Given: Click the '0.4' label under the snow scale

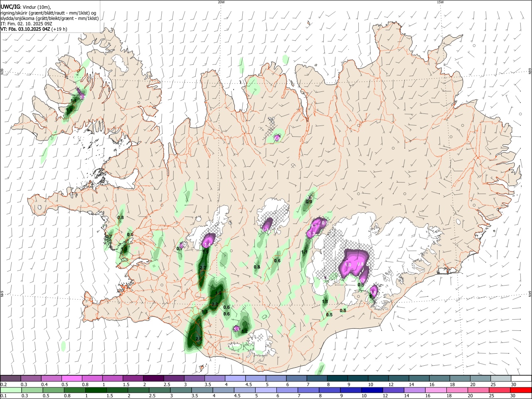Looking at the screenshot, I should point(44,384).
